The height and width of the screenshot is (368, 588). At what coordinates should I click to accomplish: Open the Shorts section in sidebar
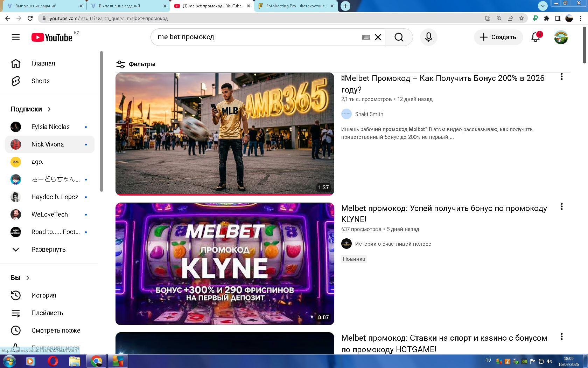pos(40,81)
